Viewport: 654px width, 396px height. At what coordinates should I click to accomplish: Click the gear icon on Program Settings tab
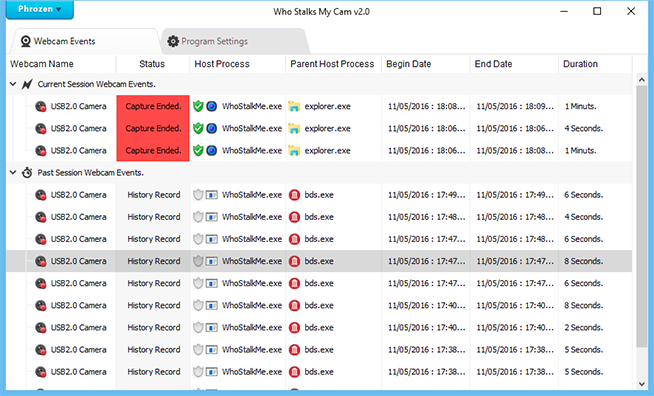pos(173,41)
